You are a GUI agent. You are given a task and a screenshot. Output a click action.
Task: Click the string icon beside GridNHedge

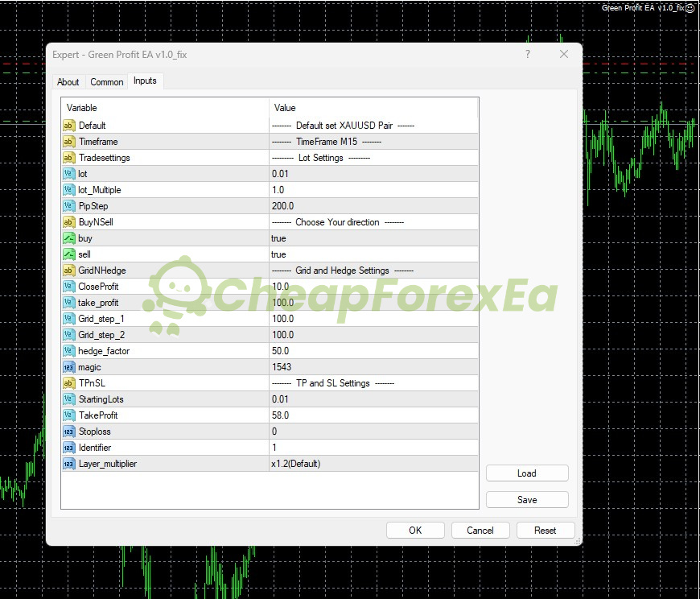[68, 271]
